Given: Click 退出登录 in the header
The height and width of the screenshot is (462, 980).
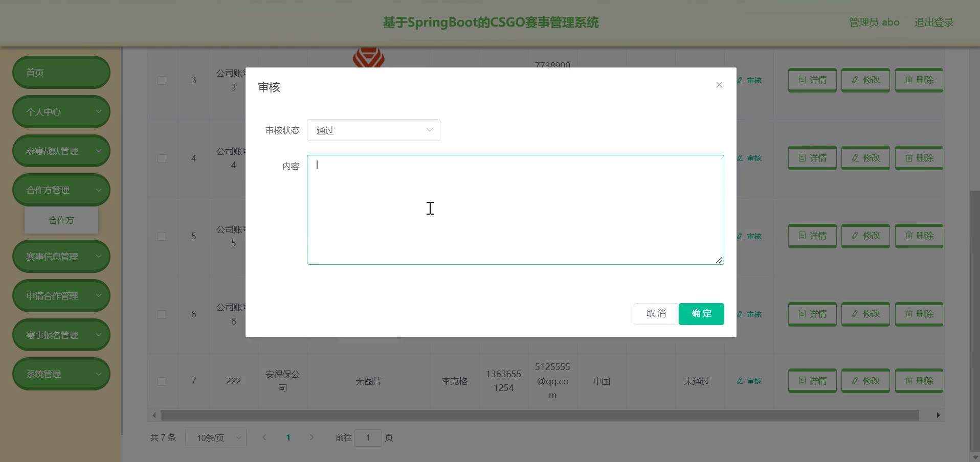Looking at the screenshot, I should [x=934, y=22].
